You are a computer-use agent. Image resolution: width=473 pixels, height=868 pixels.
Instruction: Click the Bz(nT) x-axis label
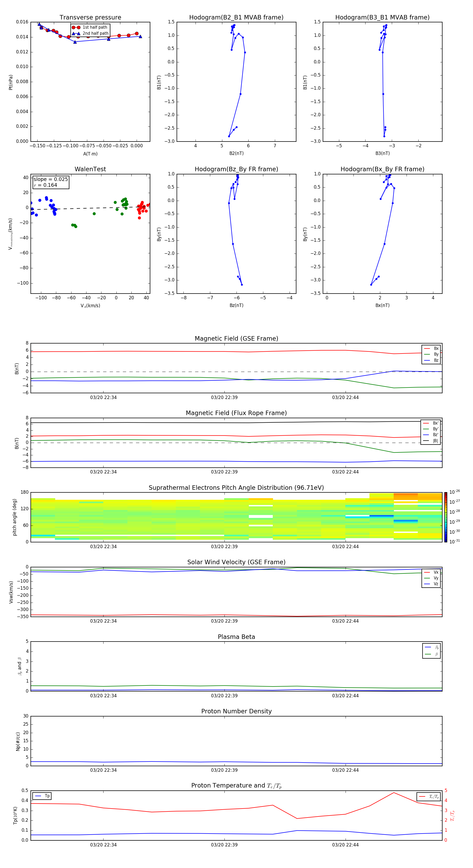[x=236, y=306]
